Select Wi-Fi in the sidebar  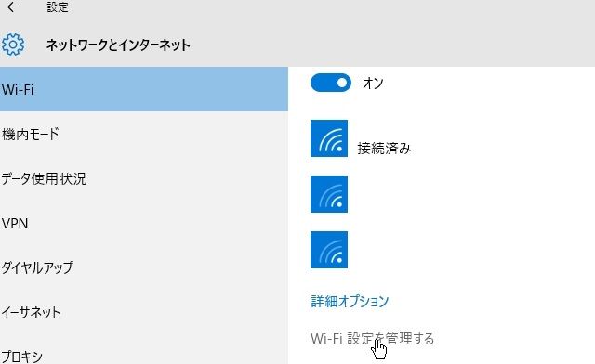click(144, 89)
